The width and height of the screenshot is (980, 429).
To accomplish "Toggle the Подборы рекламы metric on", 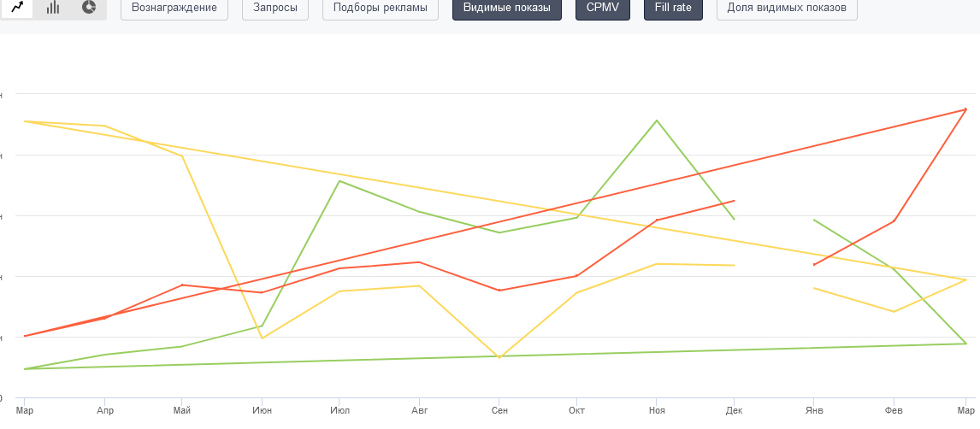I will point(381,8).
